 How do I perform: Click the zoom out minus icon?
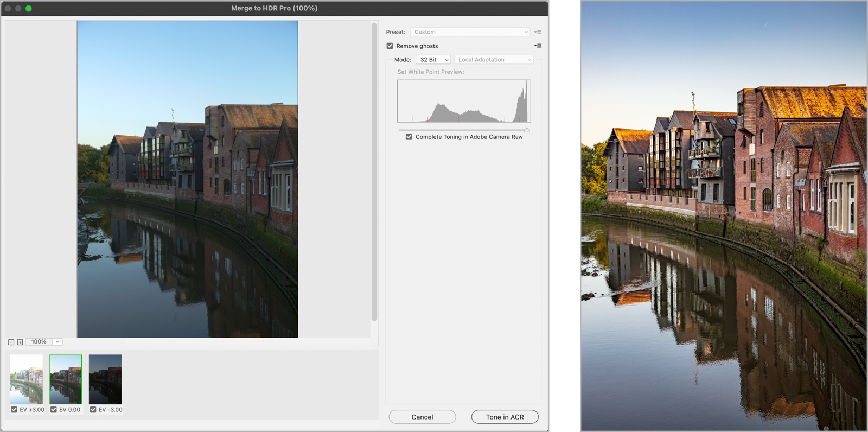click(11, 342)
